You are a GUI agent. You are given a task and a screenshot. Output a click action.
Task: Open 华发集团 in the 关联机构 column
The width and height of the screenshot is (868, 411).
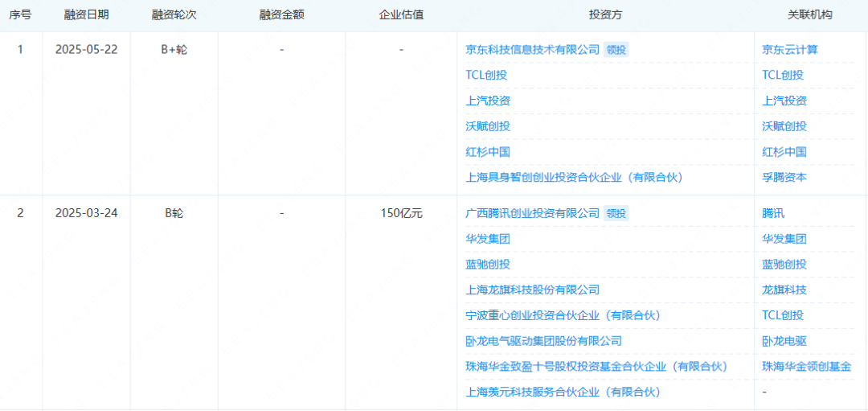784,240
